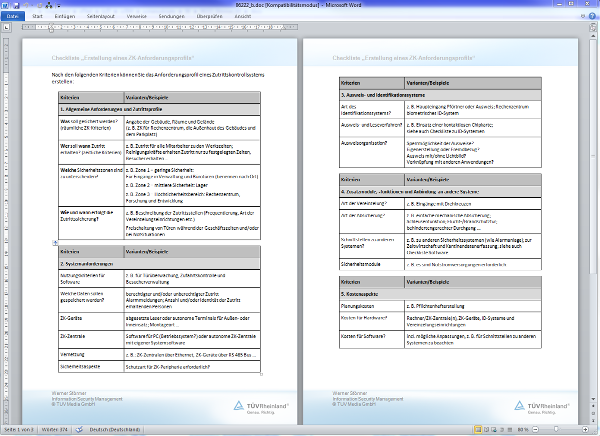
Task: Open the Seitenlayout ribbon tab
Action: (x=101, y=17)
